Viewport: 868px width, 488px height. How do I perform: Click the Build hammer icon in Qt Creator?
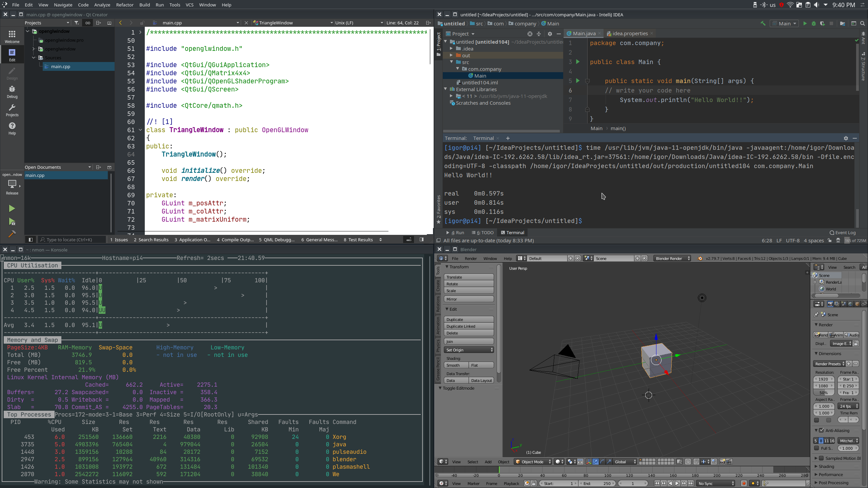tap(12, 234)
